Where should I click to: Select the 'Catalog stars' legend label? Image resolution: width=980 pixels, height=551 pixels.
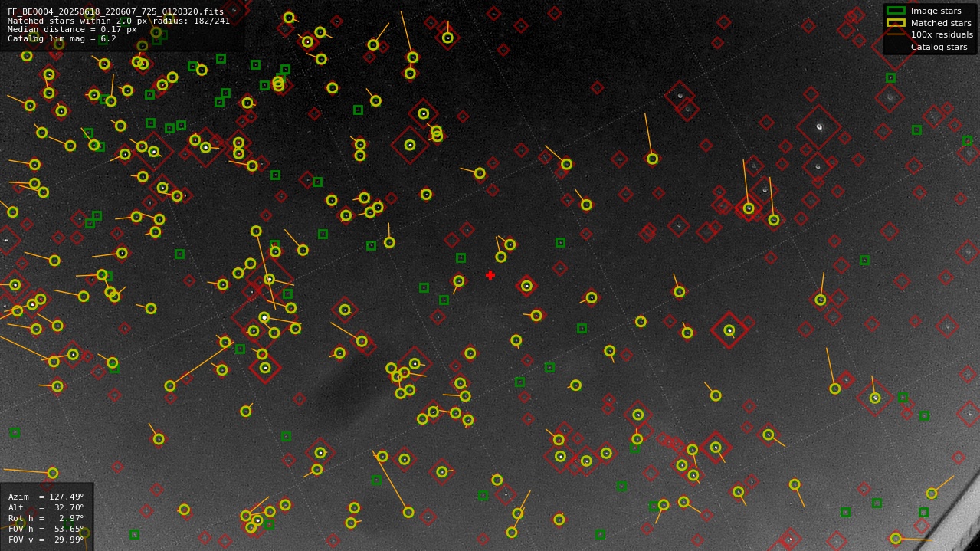point(939,48)
